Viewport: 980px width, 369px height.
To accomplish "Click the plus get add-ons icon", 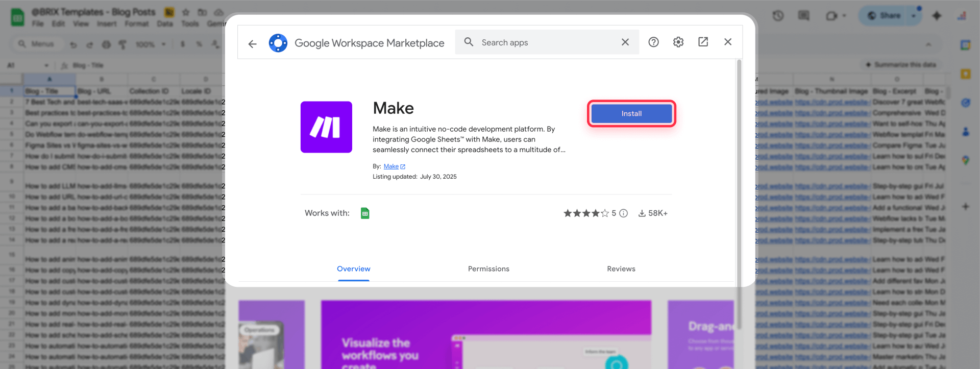I will 965,207.
